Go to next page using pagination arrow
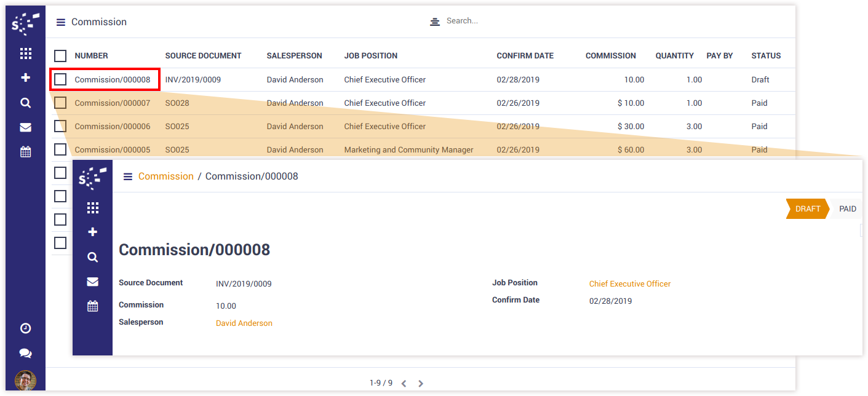This screenshot has width=868, height=396. (x=421, y=383)
